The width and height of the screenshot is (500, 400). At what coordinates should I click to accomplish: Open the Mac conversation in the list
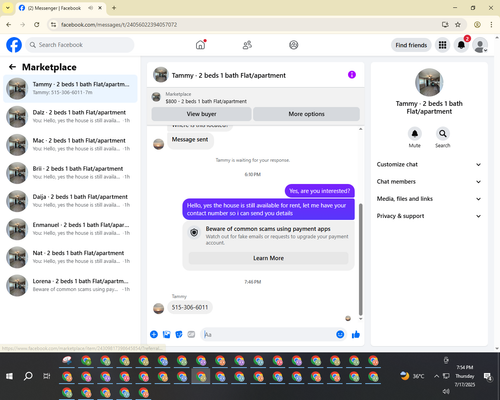pos(70,145)
